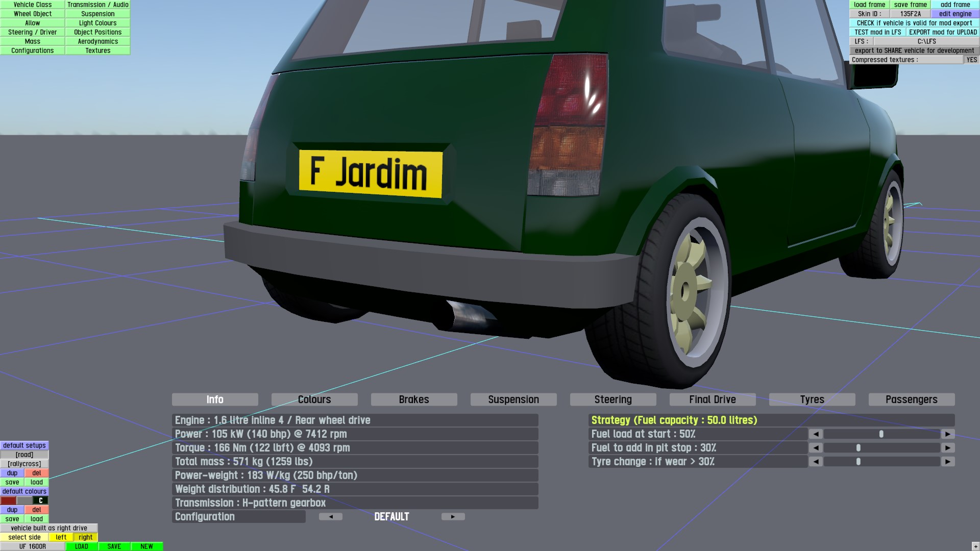Click right arrow for Fuel load at start

click(x=948, y=434)
